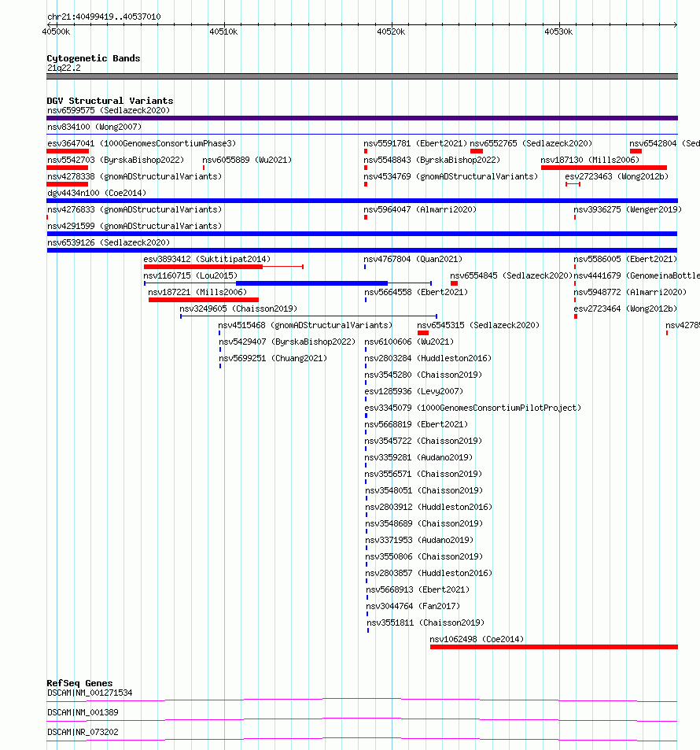Image resolution: width=700 pixels, height=750 pixels.
Task: Click the red nsv187130 variant bar
Action: (x=604, y=168)
